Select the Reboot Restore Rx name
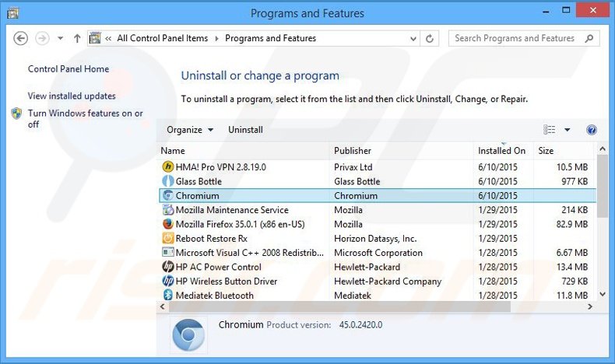615x364 pixels. 212,238
